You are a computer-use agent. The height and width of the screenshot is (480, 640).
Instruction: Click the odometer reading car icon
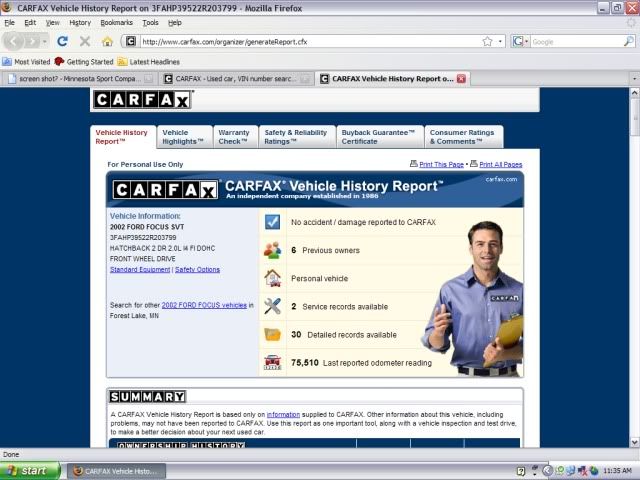pyautogui.click(x=272, y=362)
